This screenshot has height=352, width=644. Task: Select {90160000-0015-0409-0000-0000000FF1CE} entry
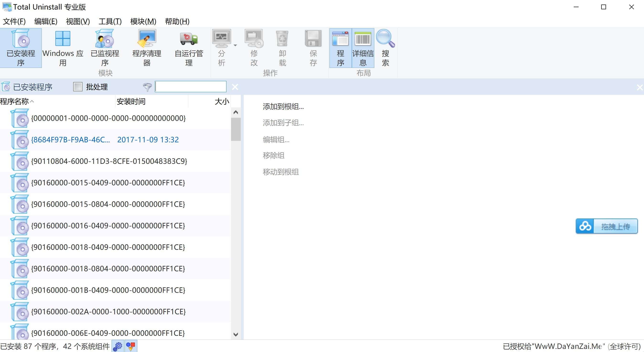click(x=115, y=183)
